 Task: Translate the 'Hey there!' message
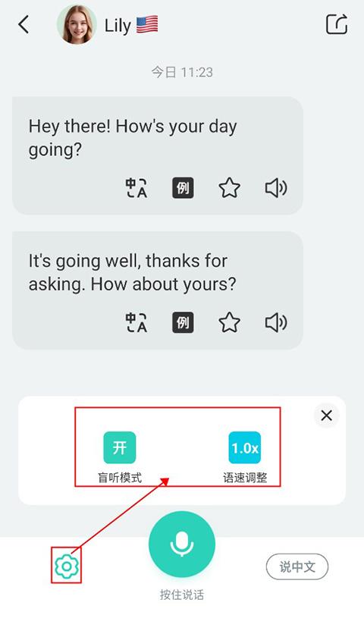coord(136,187)
